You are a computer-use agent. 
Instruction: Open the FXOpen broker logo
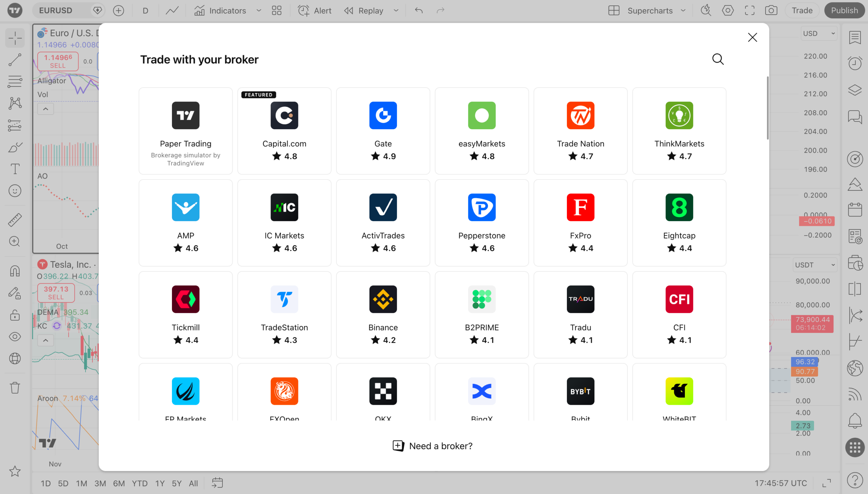284,391
